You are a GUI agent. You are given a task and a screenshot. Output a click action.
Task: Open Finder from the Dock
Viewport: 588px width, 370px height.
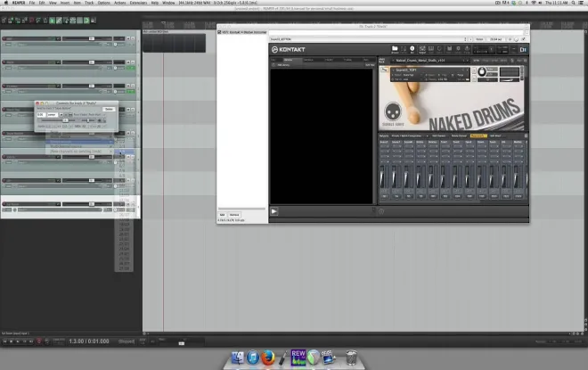point(237,358)
